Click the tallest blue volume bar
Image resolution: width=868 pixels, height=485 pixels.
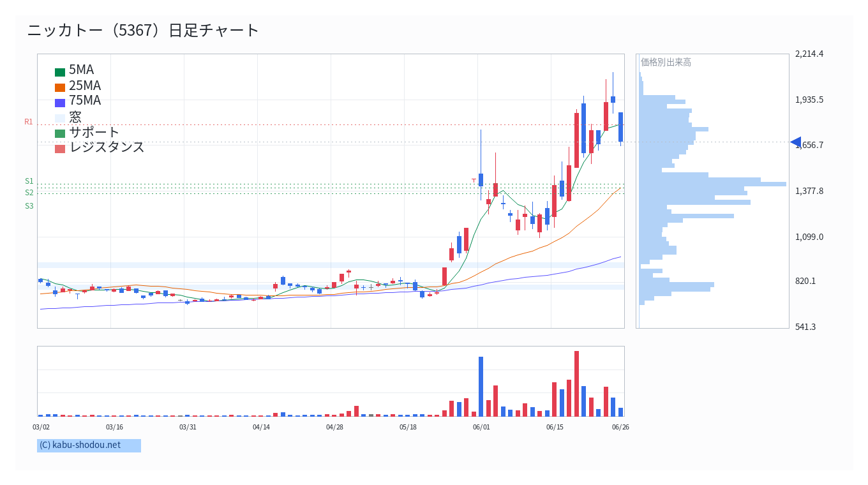click(481, 387)
